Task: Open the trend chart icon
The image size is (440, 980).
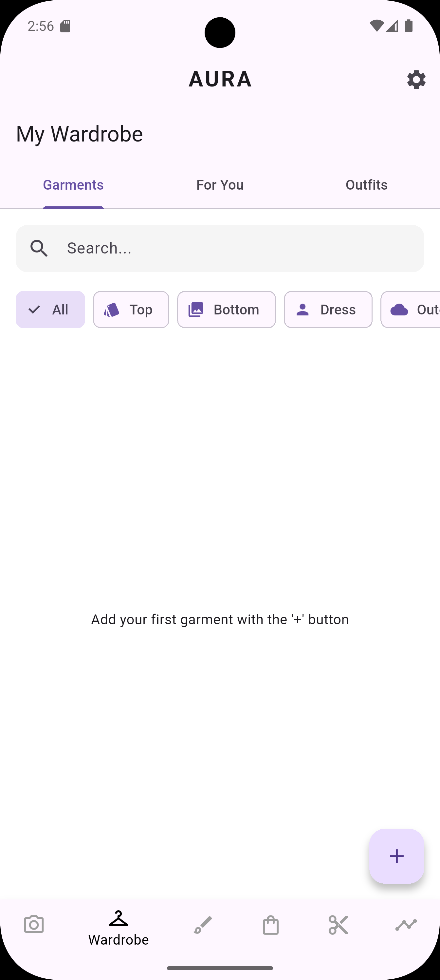Action: 406,924
